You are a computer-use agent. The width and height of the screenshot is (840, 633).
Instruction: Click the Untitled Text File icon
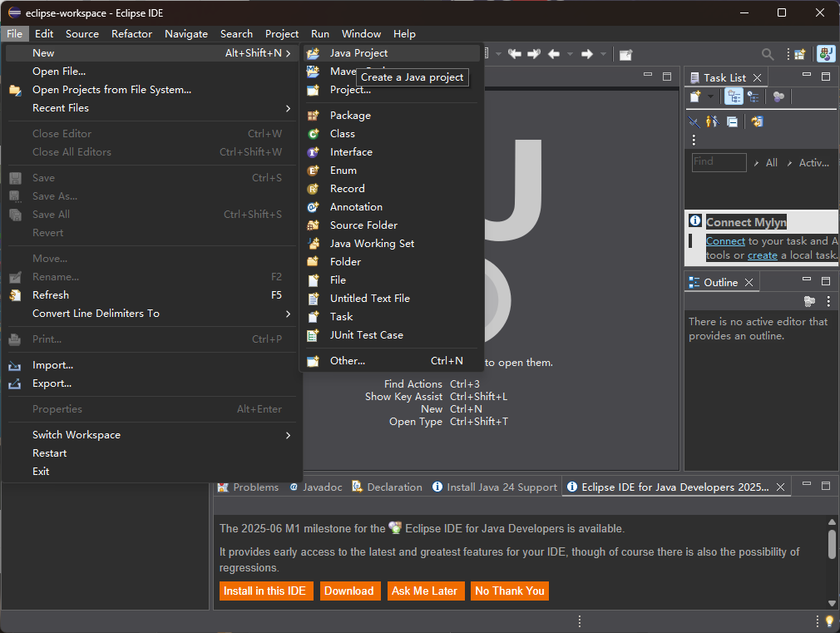[x=314, y=298]
